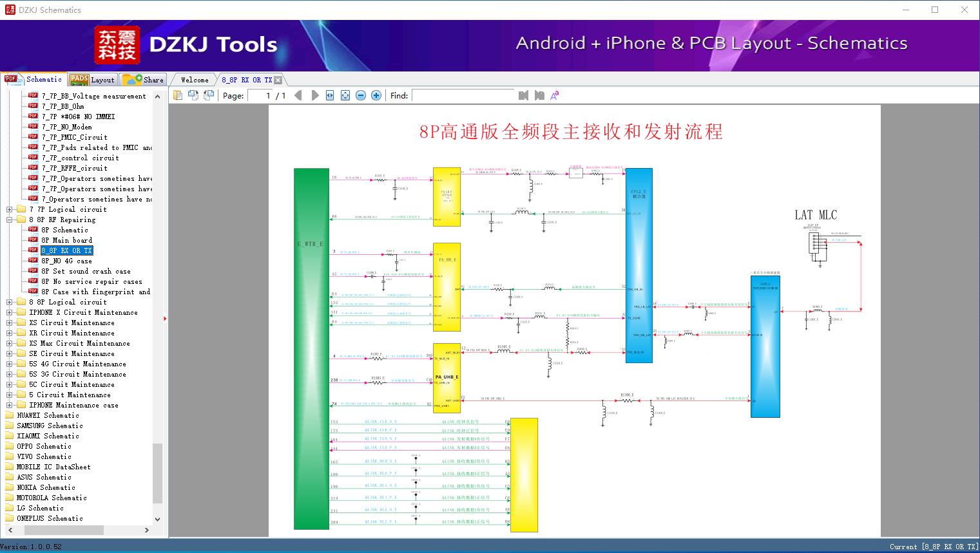Switch to the Schematic tab
The width and height of the screenshot is (980, 553).
(34, 79)
